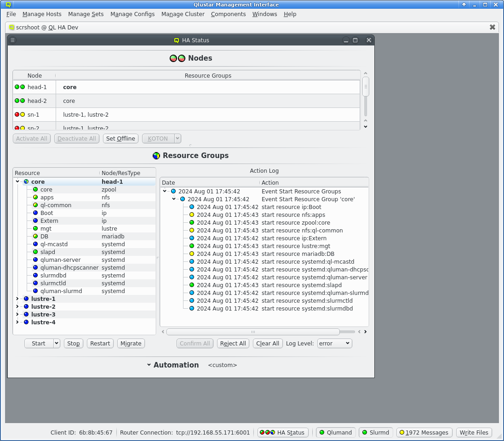The width and height of the screenshot is (504, 441).
Task: Collapse the core resource group
Action: pyautogui.click(x=17, y=181)
